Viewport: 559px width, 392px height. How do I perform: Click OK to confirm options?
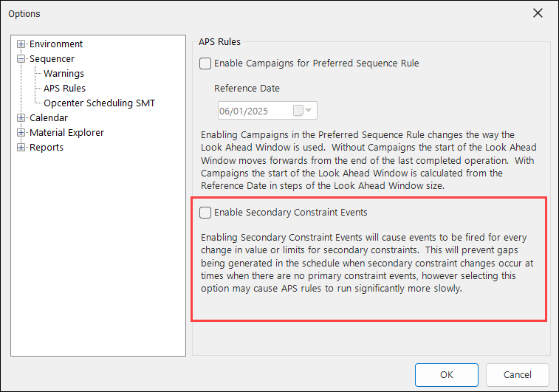coord(446,374)
